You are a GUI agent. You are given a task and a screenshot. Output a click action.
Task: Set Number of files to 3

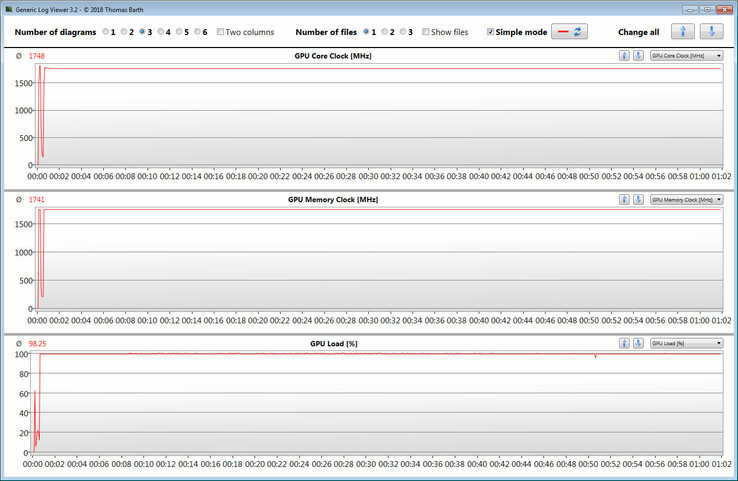click(x=403, y=32)
